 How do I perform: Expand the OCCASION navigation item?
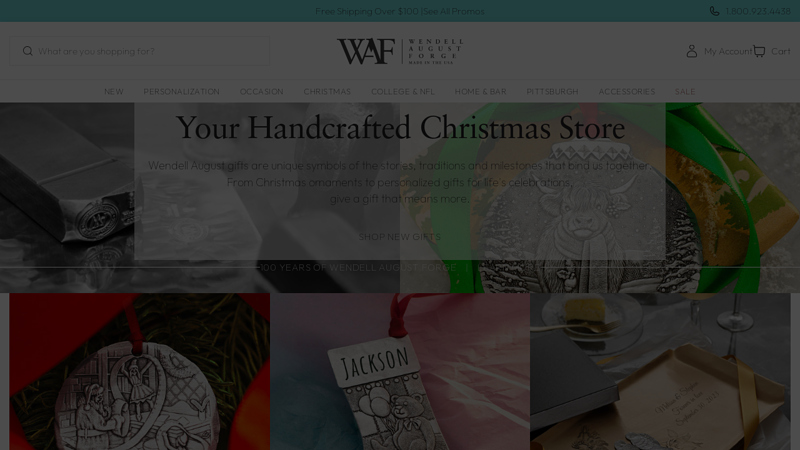point(262,91)
